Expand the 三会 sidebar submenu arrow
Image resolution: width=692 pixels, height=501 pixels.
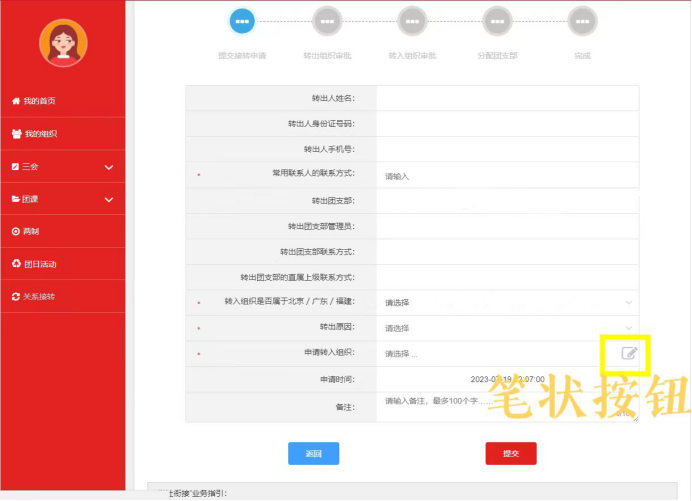click(109, 167)
